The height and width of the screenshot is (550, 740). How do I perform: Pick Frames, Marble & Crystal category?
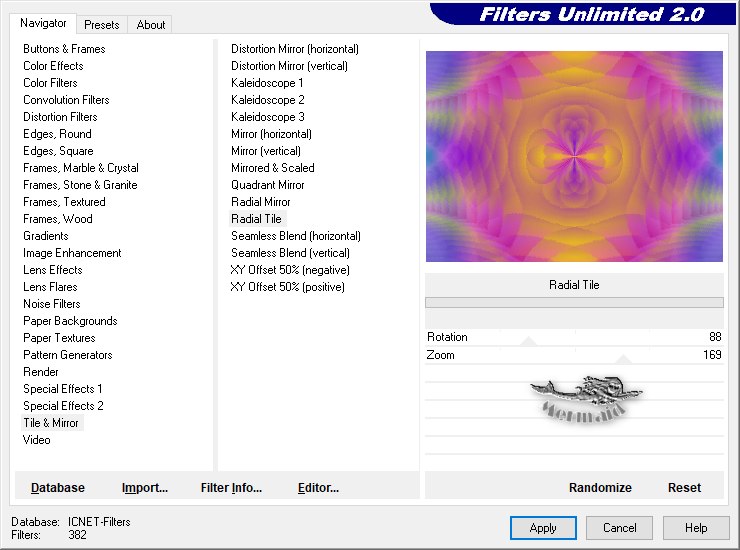(x=81, y=168)
